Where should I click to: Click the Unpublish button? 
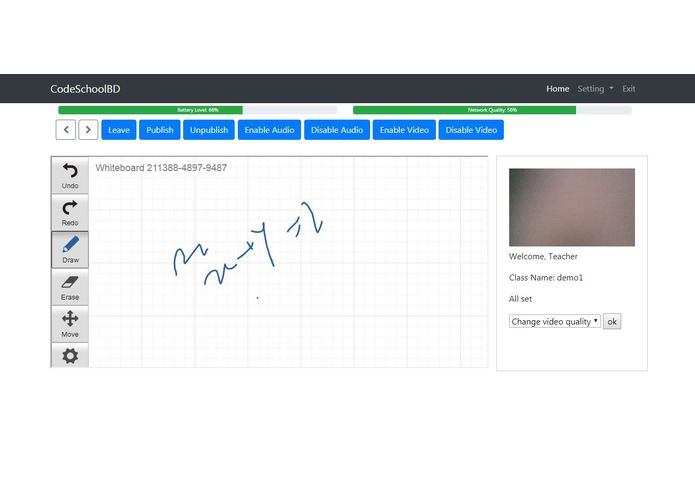(209, 130)
